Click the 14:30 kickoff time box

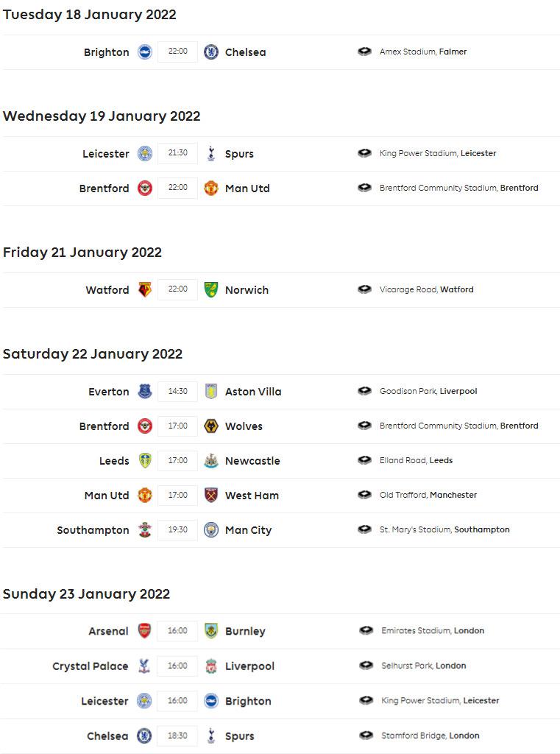178,392
